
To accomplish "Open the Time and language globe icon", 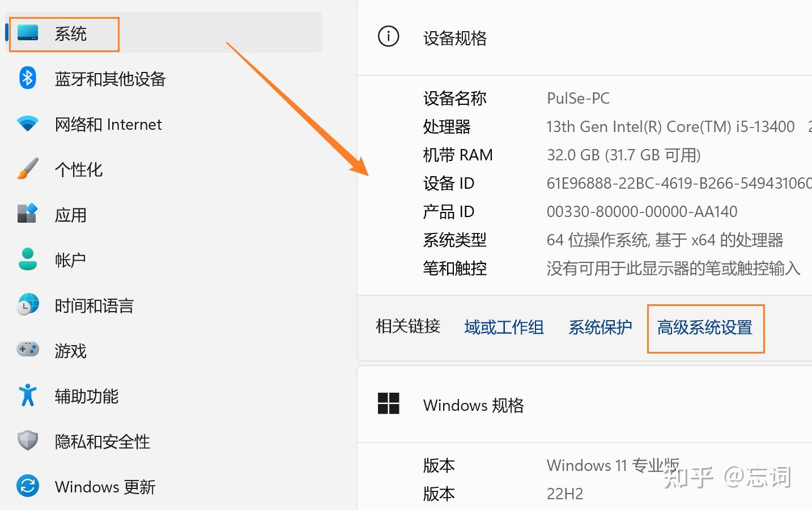I will (x=27, y=305).
